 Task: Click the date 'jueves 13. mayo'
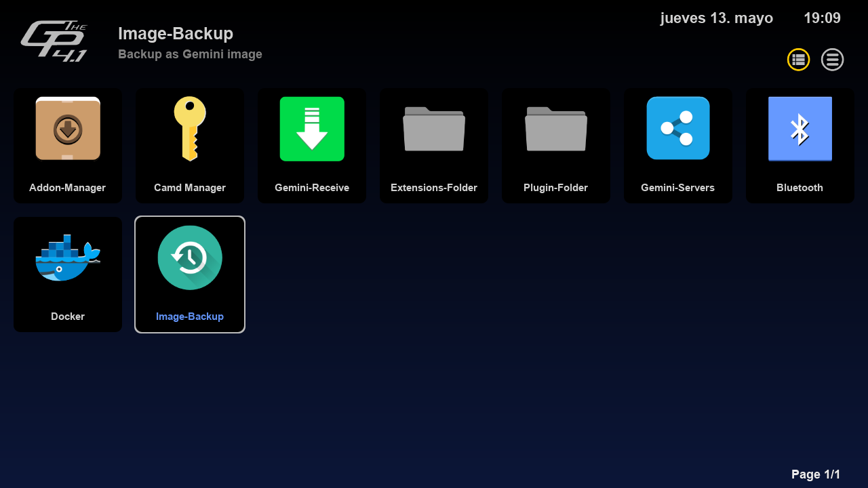[716, 18]
